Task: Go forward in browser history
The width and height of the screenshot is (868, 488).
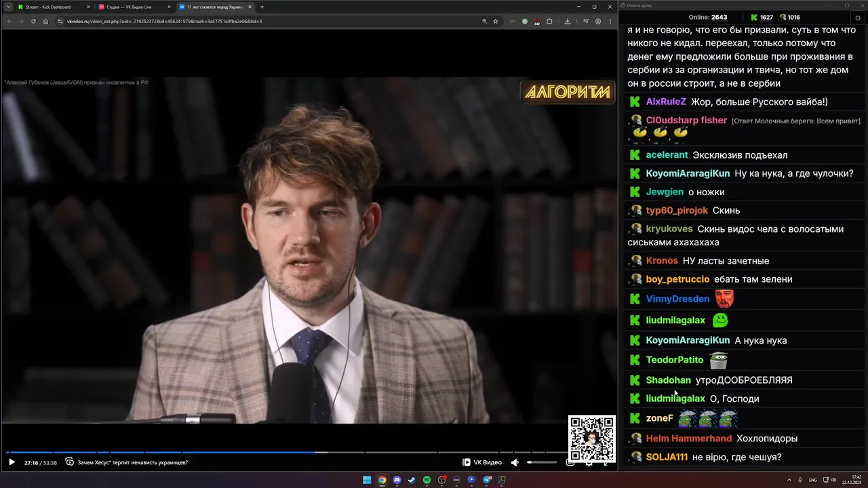Action: 21,21
